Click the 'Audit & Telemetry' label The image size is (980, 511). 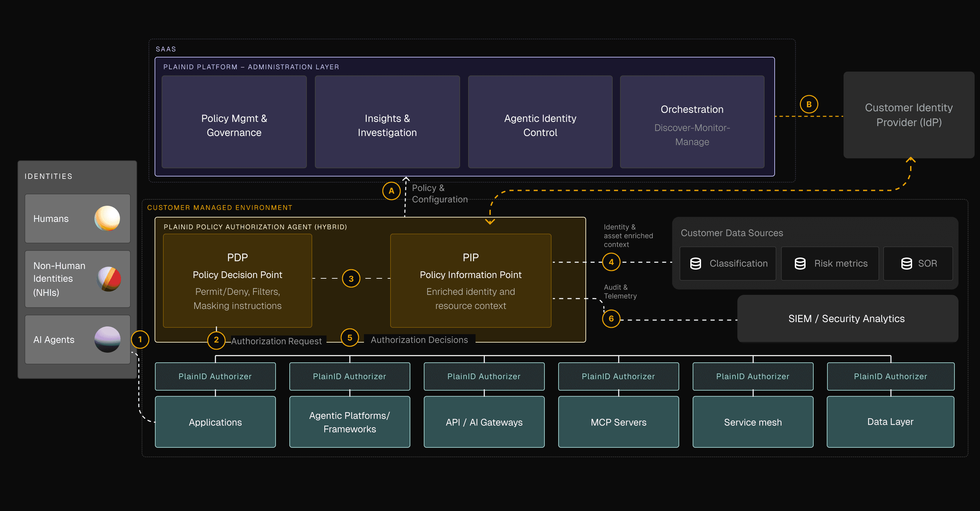(620, 291)
